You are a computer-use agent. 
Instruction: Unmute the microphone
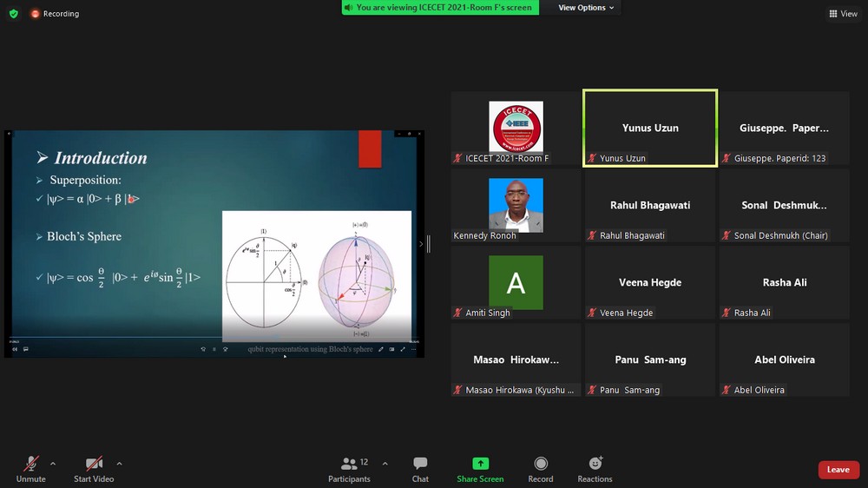31,469
